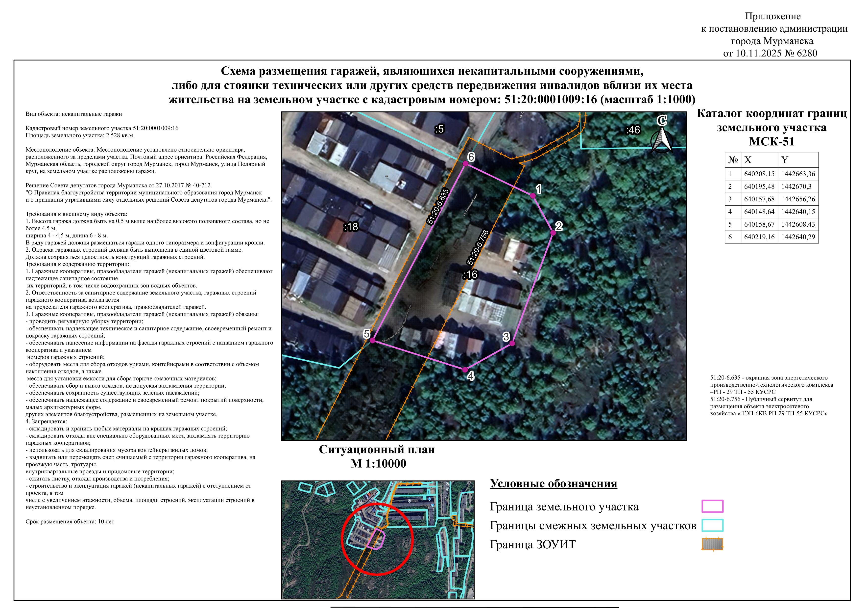Click boundary point marker 1
This screenshot has width=868, height=614.
pyautogui.click(x=533, y=196)
